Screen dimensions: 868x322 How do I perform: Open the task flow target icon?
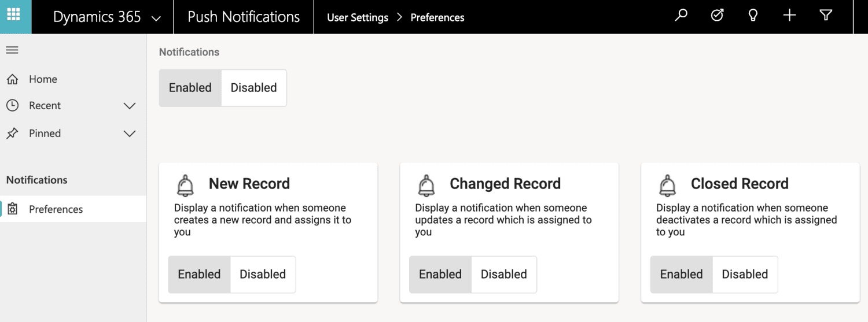(x=717, y=16)
